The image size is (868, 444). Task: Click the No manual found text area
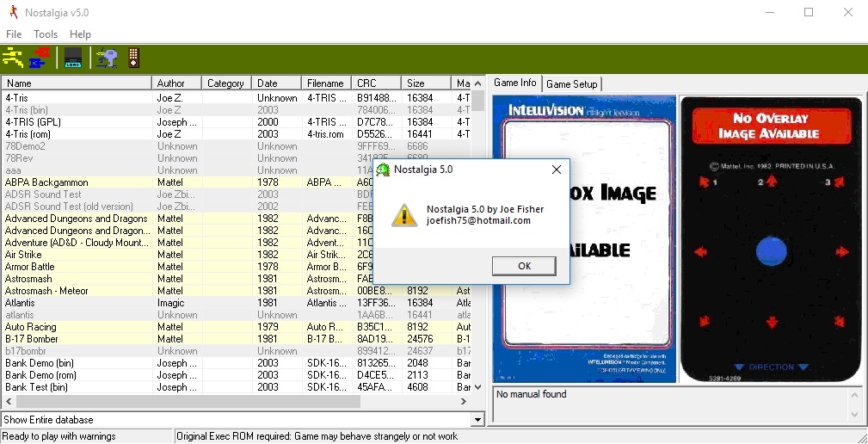pos(670,404)
